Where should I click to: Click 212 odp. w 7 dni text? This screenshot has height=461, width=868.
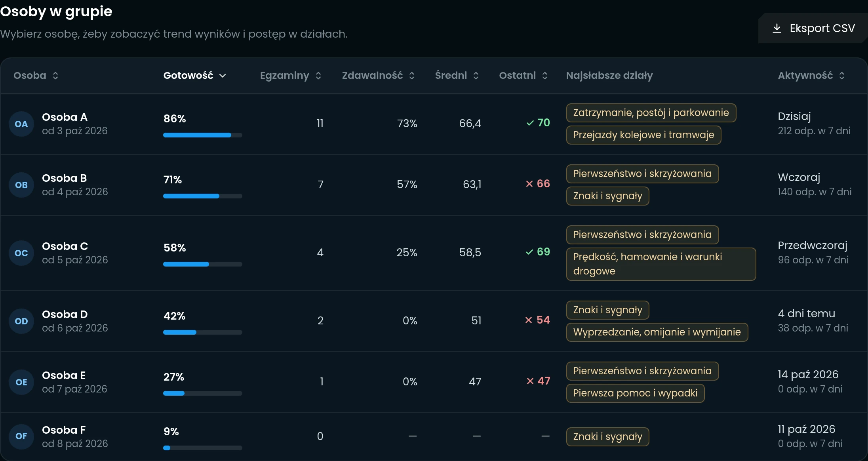click(x=814, y=131)
